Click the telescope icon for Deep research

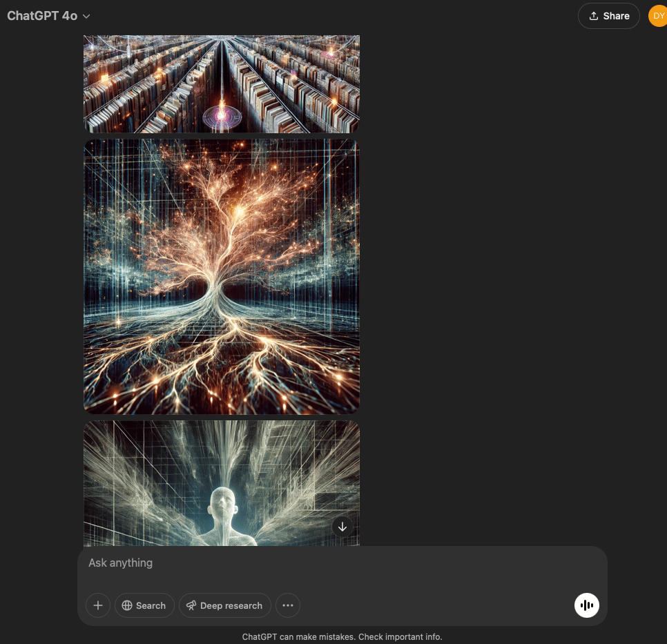point(191,605)
